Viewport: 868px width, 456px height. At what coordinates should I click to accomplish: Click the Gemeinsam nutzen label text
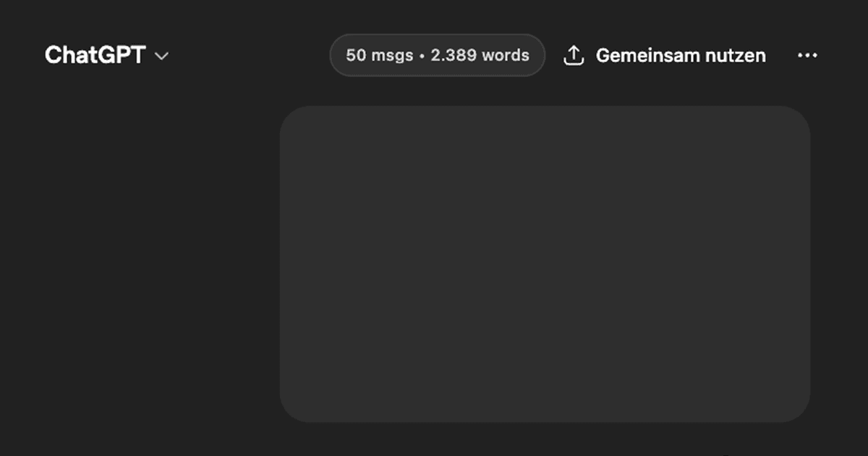[x=681, y=55]
